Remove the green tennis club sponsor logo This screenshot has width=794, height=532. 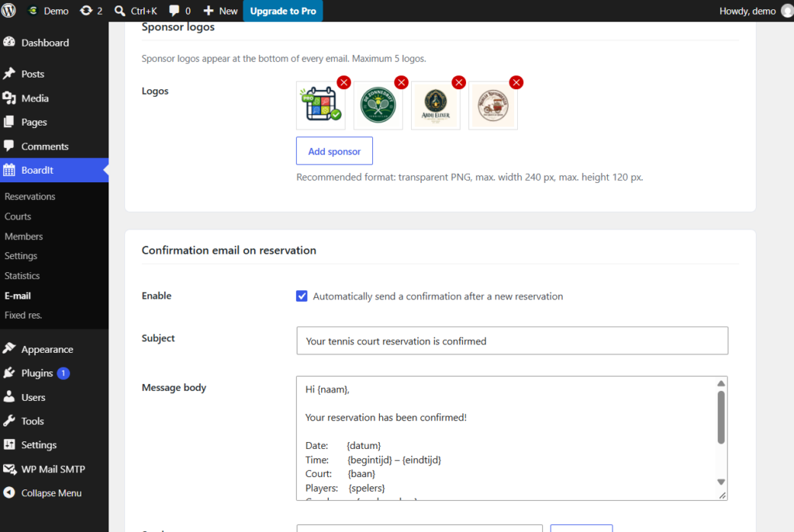(x=402, y=82)
